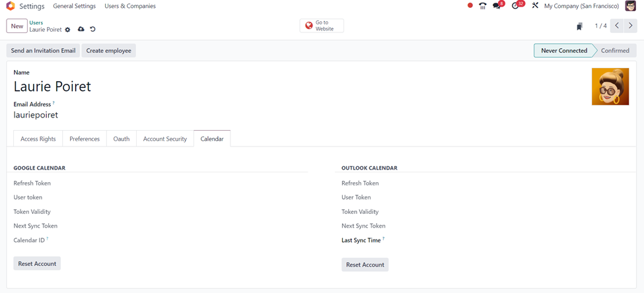
Task: Click the discard changes undo icon
Action: pyautogui.click(x=92, y=30)
